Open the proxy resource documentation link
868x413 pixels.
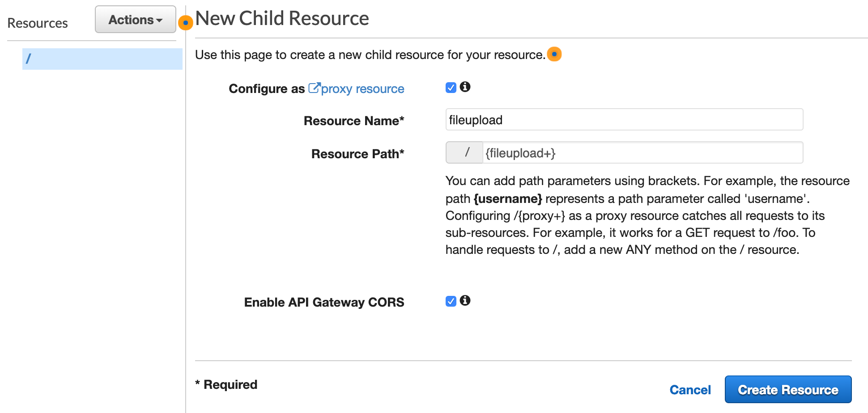point(362,89)
